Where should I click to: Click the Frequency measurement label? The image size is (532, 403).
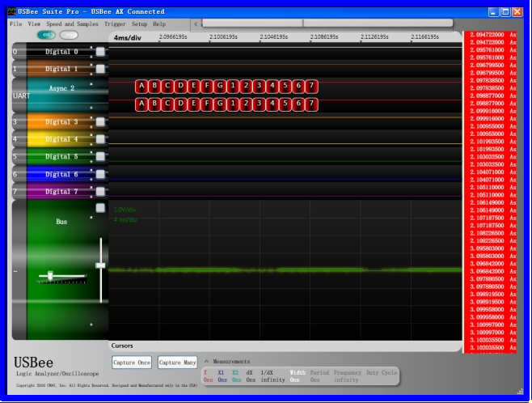pyautogui.click(x=347, y=372)
